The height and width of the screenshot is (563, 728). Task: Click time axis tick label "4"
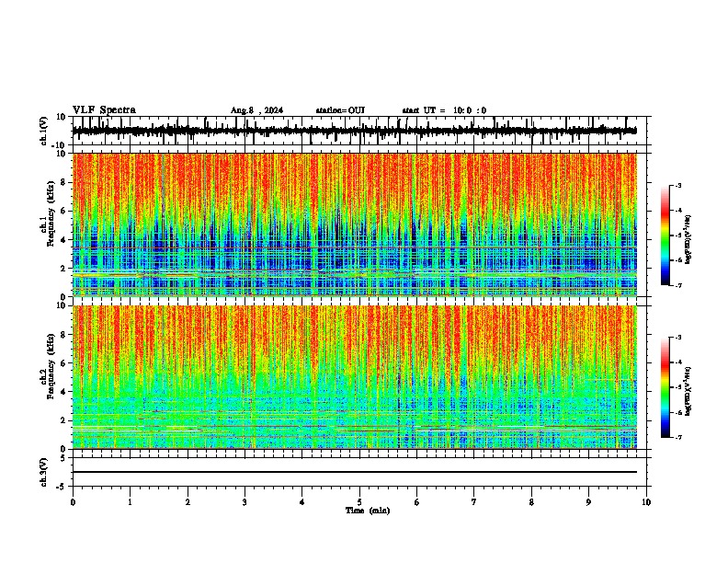302,502
